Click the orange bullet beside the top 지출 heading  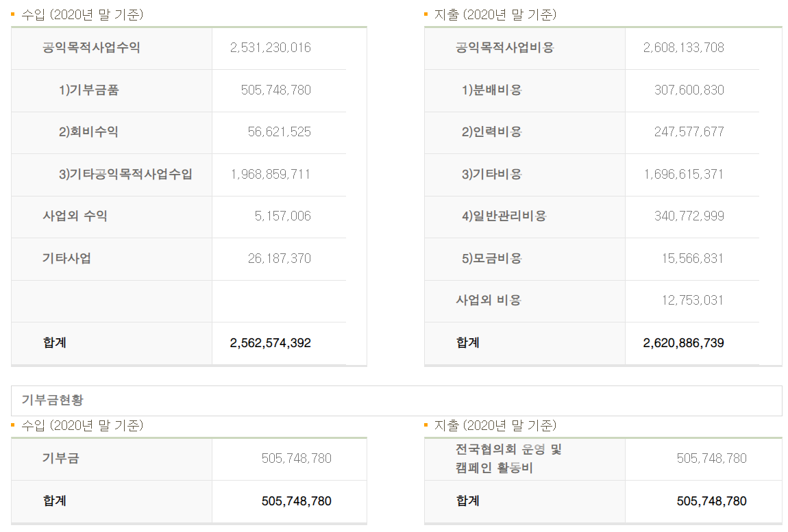coord(426,14)
